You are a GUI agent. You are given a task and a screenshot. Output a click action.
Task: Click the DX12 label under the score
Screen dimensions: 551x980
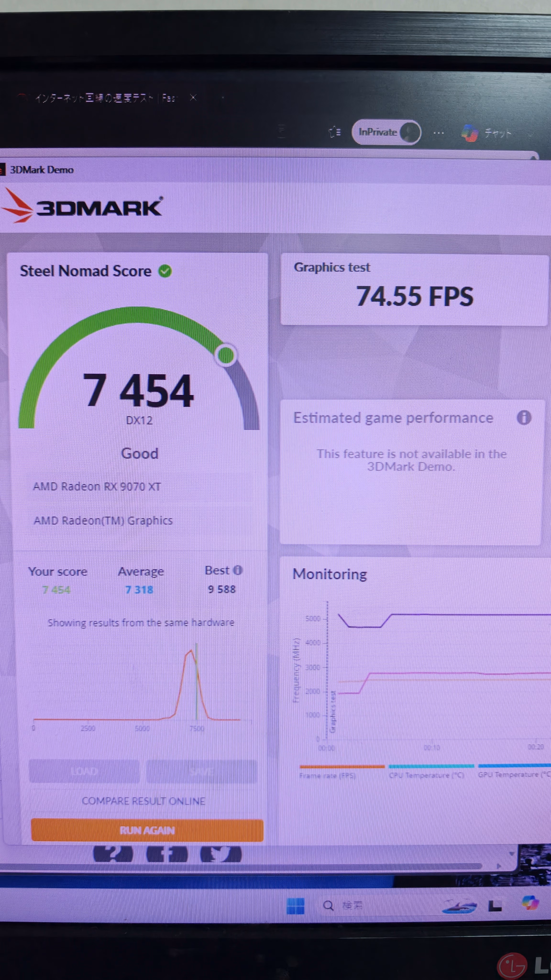tap(139, 420)
